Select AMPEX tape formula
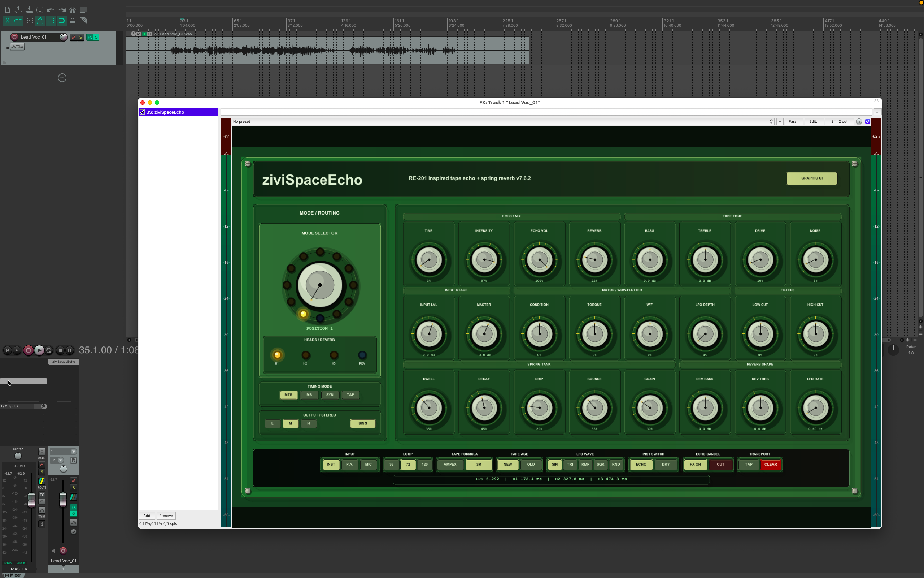This screenshot has height=578, width=924. 450,465
